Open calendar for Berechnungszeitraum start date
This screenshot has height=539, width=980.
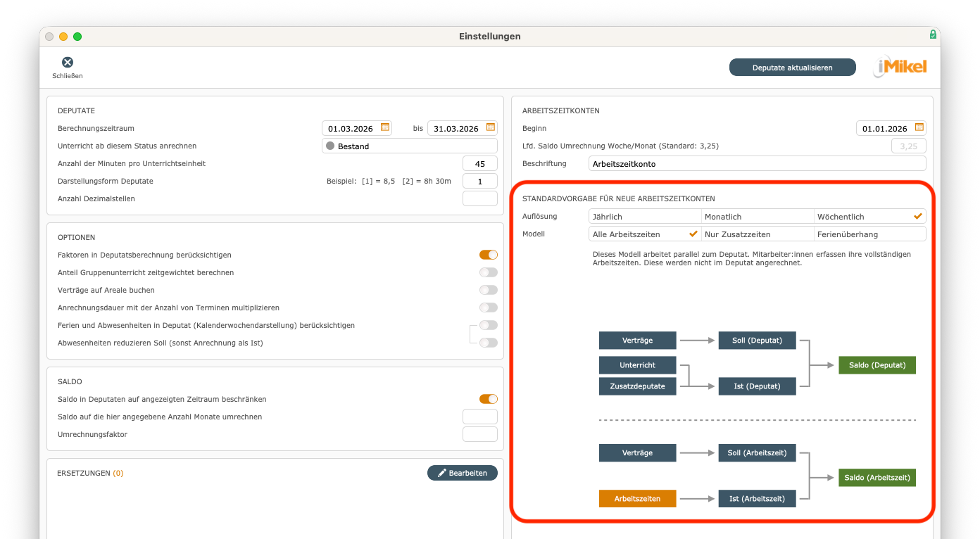tap(385, 127)
